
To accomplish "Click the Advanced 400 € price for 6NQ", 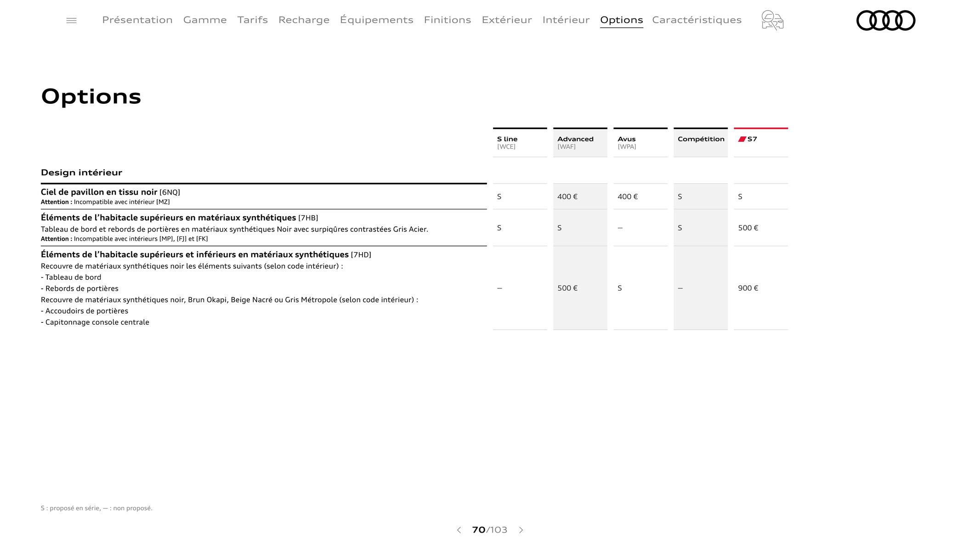I will coord(567,197).
